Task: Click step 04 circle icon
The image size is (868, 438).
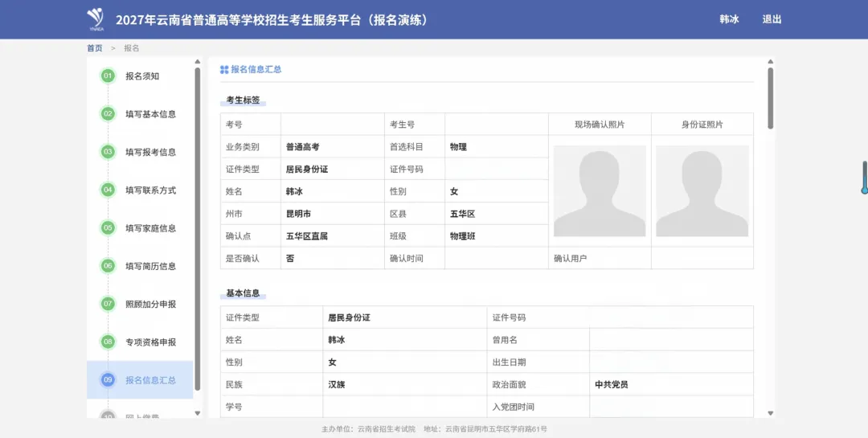Action: (108, 190)
